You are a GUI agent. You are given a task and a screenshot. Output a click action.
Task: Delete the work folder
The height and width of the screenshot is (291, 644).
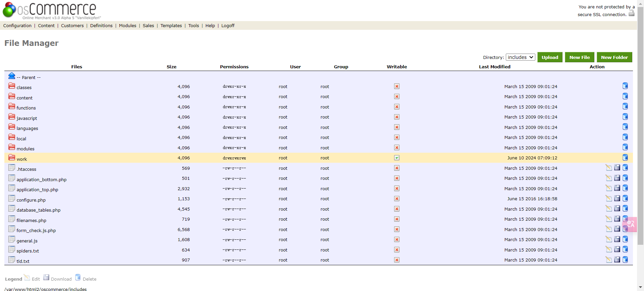pyautogui.click(x=625, y=158)
